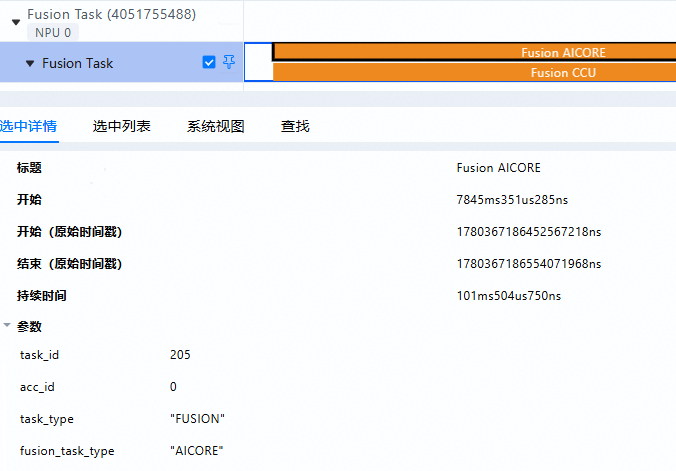Click the raw start timestamp 1780367186452567218ns
The height and width of the screenshot is (471, 676).
coord(529,232)
